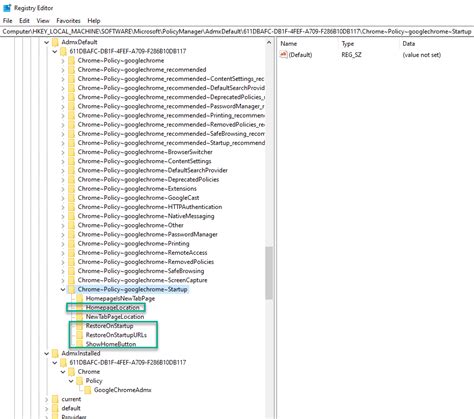474x419 pixels.
Task: Select the RestoreOnStartup key
Action: (x=109, y=326)
